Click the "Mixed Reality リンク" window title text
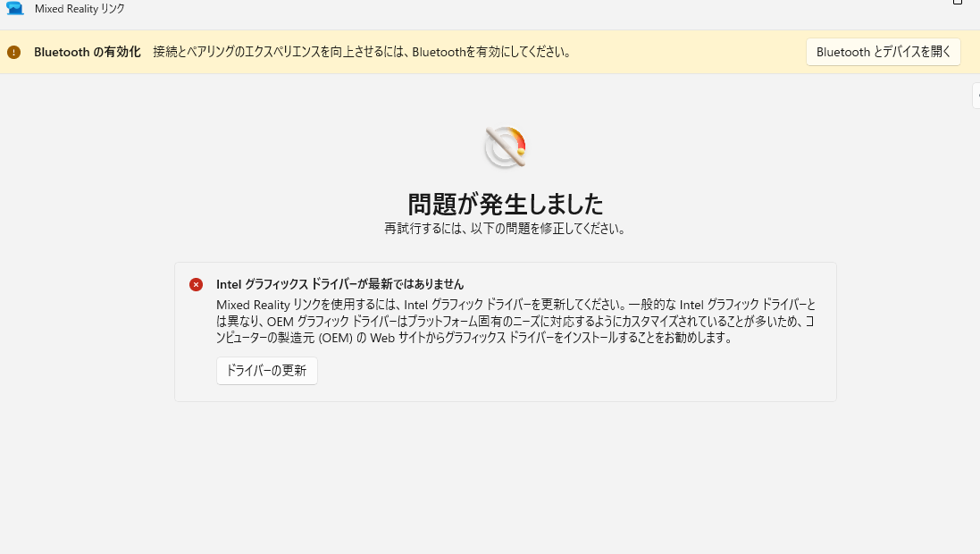980x554 pixels. tap(80, 9)
